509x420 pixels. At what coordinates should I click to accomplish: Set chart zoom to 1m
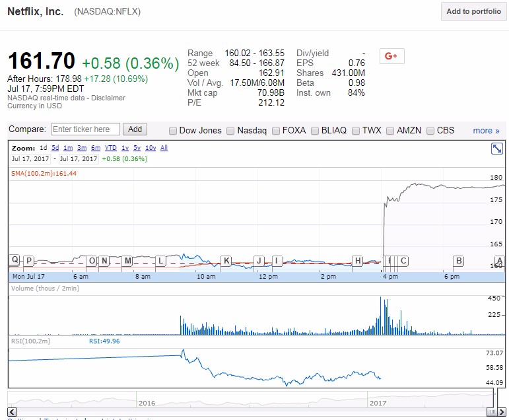68,148
